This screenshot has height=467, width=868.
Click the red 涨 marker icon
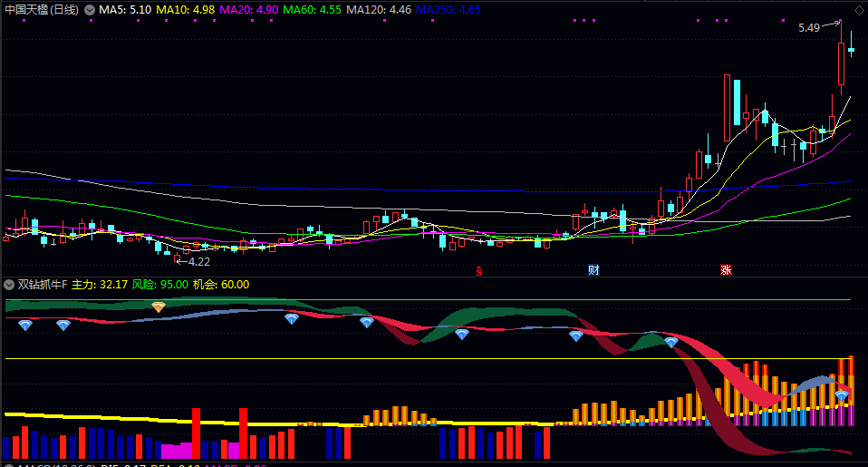[726, 269]
